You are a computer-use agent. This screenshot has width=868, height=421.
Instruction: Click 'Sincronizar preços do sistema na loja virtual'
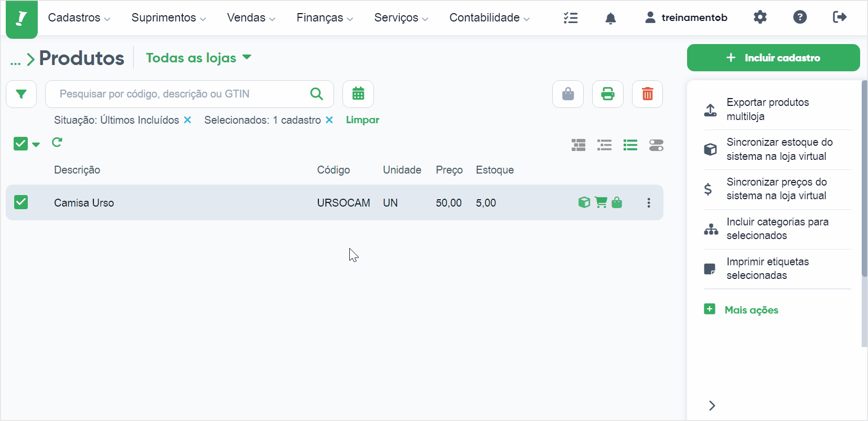777,189
